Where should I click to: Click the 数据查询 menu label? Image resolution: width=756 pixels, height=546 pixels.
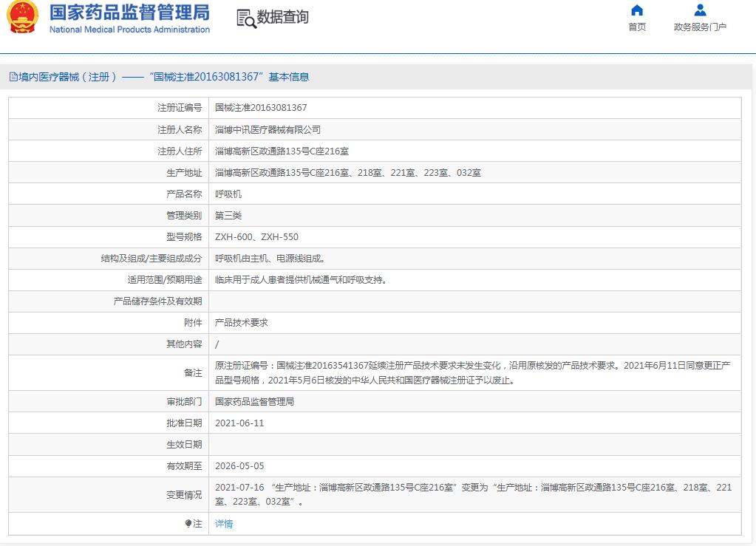click(x=279, y=17)
